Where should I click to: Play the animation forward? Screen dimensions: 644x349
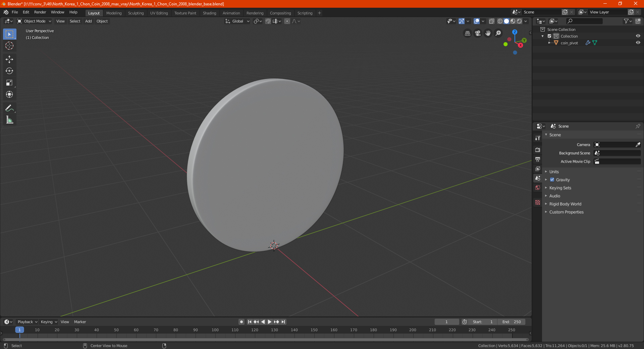click(269, 322)
